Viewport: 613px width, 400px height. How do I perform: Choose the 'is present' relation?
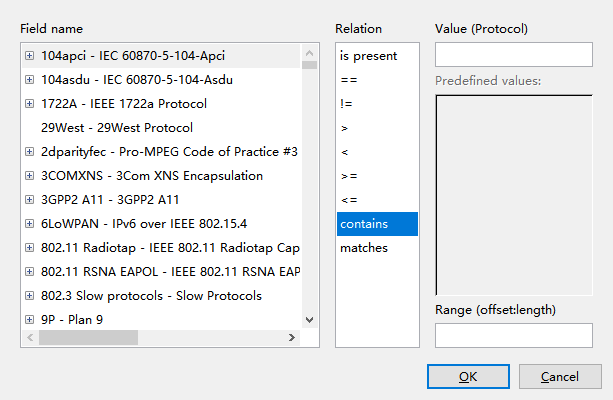click(x=368, y=56)
